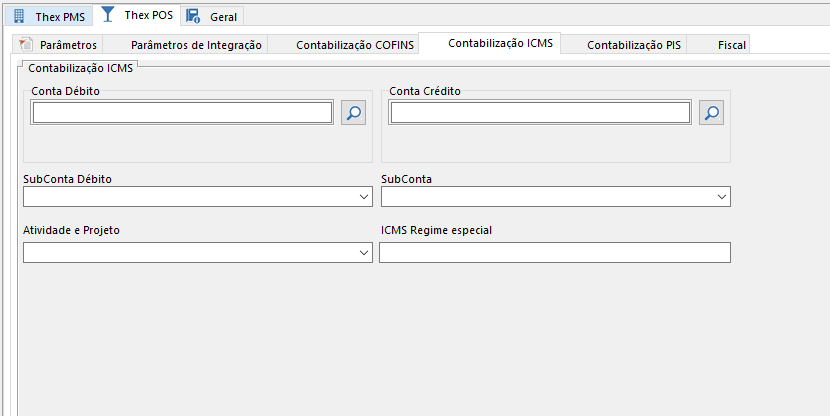Click the small icon on the Parâmetros tab
Screen dimensions: 830x416
pos(26,44)
